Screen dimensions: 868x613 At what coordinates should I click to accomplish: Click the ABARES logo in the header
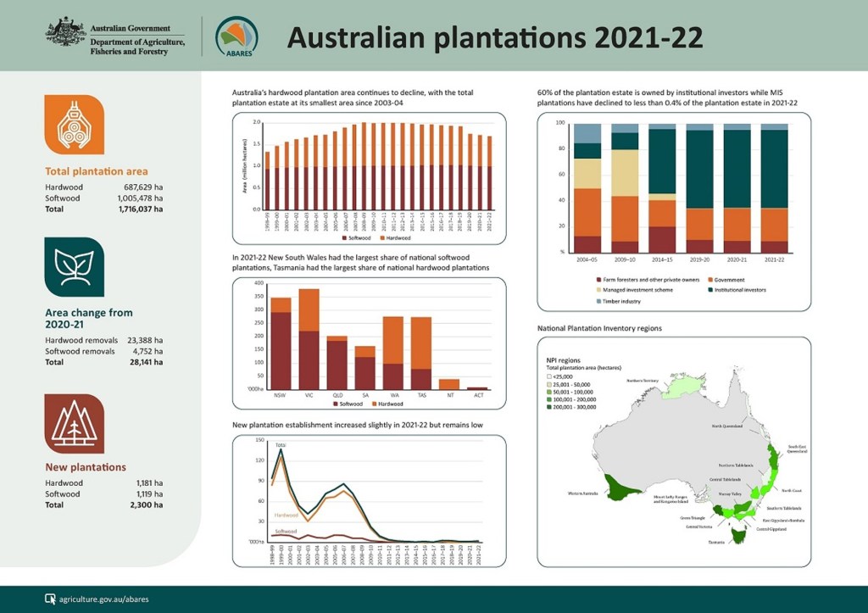tap(236, 37)
